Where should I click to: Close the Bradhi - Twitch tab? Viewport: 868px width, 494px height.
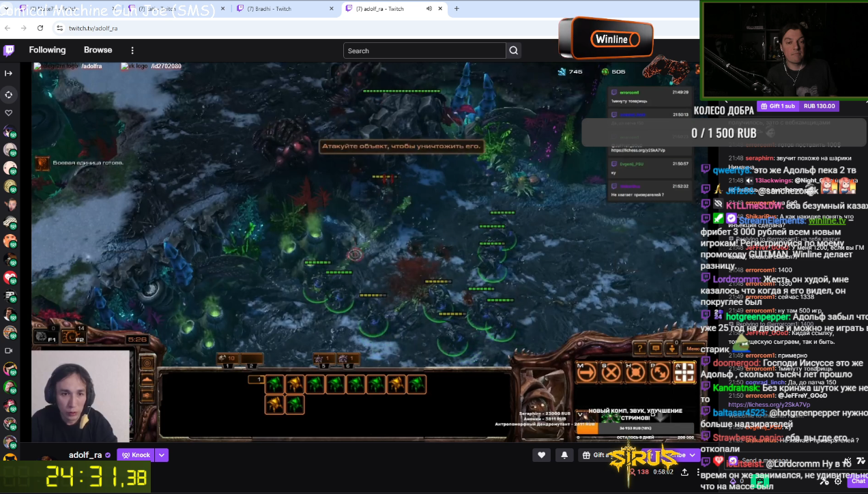click(332, 9)
